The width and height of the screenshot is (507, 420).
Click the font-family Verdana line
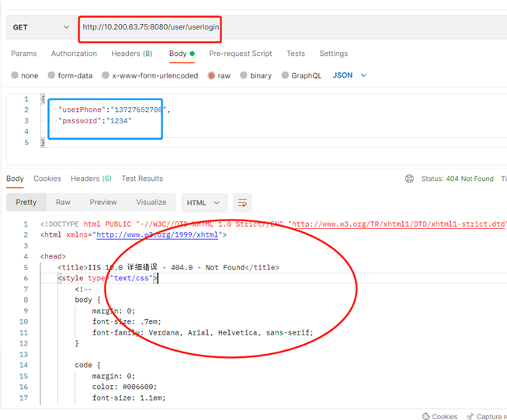coord(203,332)
